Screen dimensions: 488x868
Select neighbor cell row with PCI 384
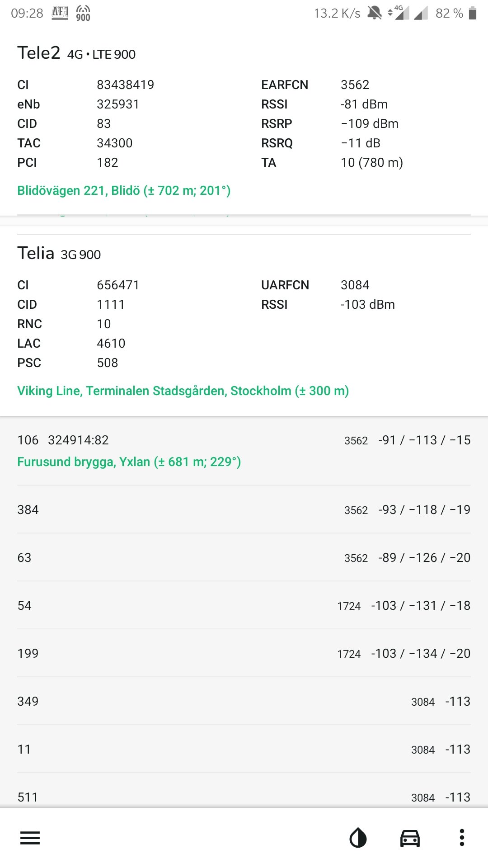coord(244,509)
